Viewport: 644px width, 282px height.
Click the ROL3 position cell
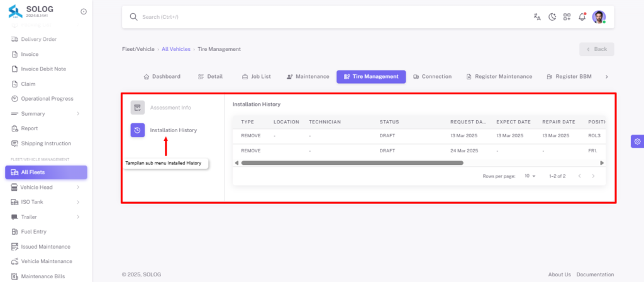pyautogui.click(x=594, y=136)
